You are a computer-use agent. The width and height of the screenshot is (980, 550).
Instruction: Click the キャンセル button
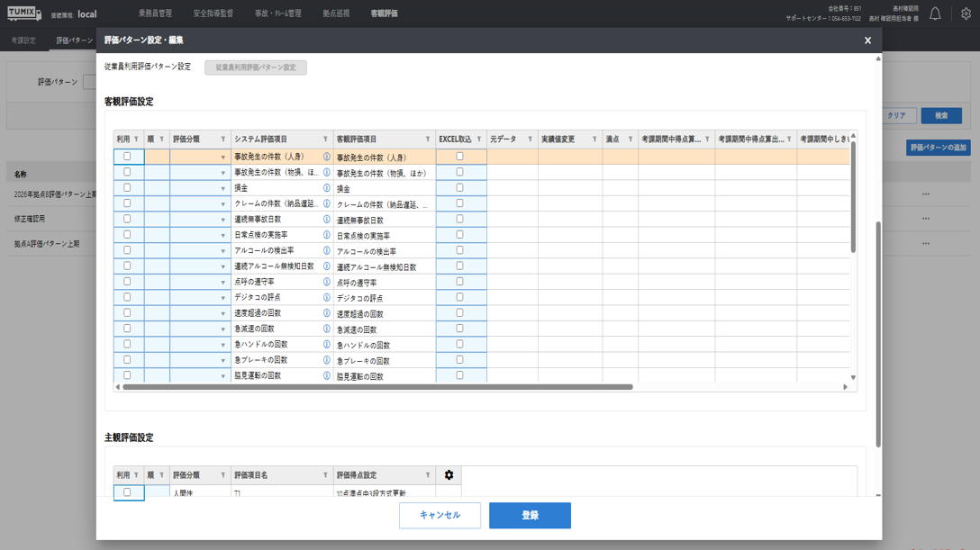440,515
